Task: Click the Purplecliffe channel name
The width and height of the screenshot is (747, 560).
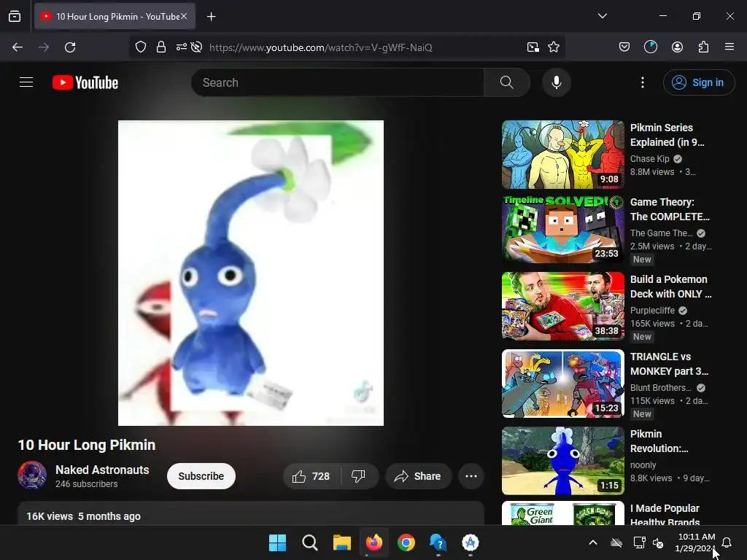Action: pos(652,311)
